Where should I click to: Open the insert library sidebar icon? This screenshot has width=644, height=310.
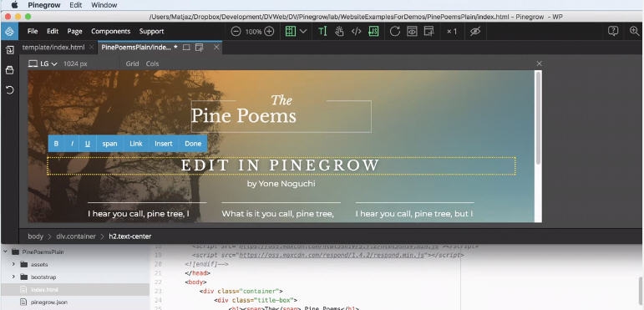click(9, 50)
